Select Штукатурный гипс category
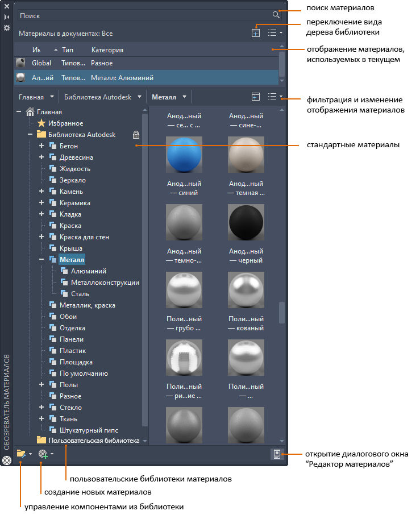This screenshot has height=523, width=420. pos(89,430)
